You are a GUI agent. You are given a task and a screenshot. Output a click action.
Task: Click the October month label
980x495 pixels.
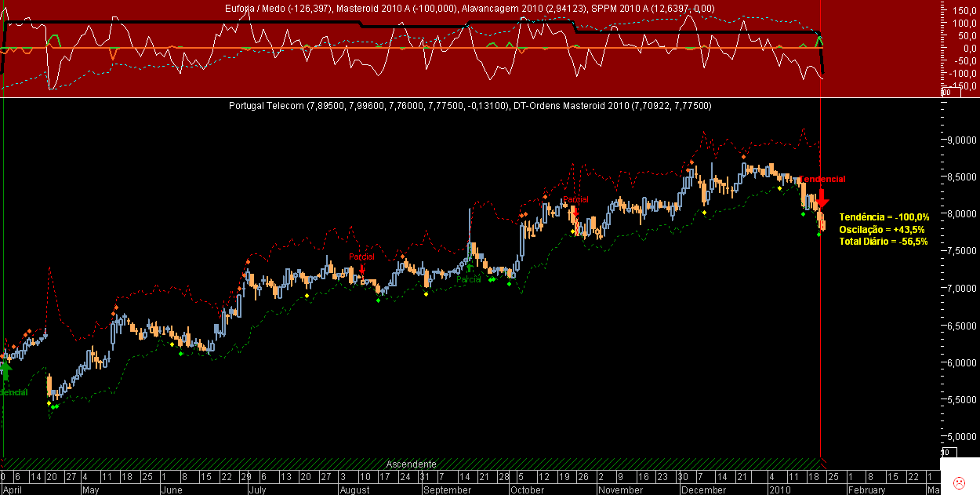click(527, 490)
